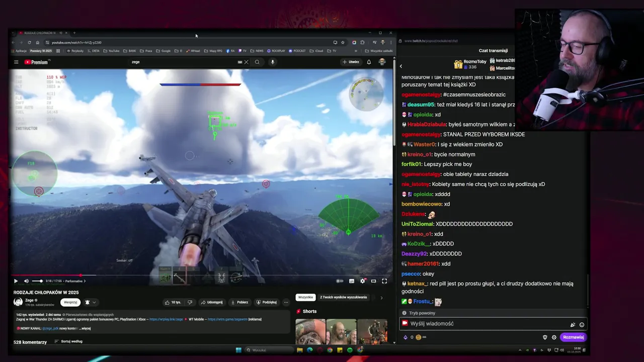Toggle subtitles in the video player

(352, 281)
